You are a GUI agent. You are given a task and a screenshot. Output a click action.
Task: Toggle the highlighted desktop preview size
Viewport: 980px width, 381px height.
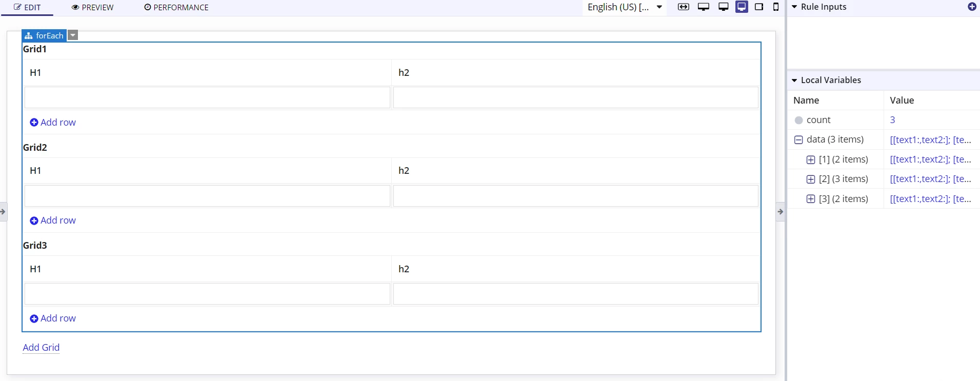pos(742,7)
